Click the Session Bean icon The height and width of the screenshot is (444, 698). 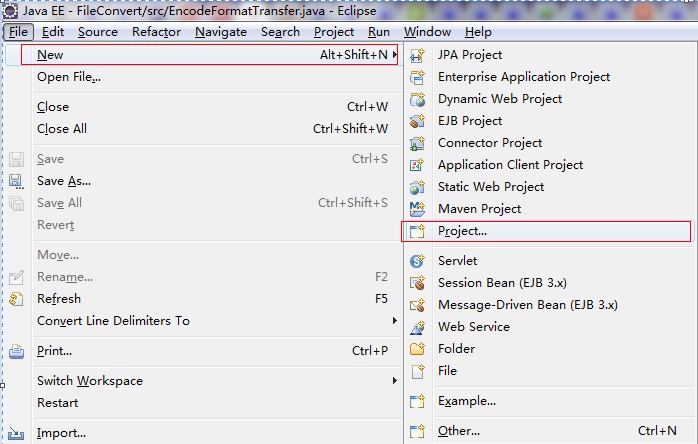pyautogui.click(x=418, y=283)
